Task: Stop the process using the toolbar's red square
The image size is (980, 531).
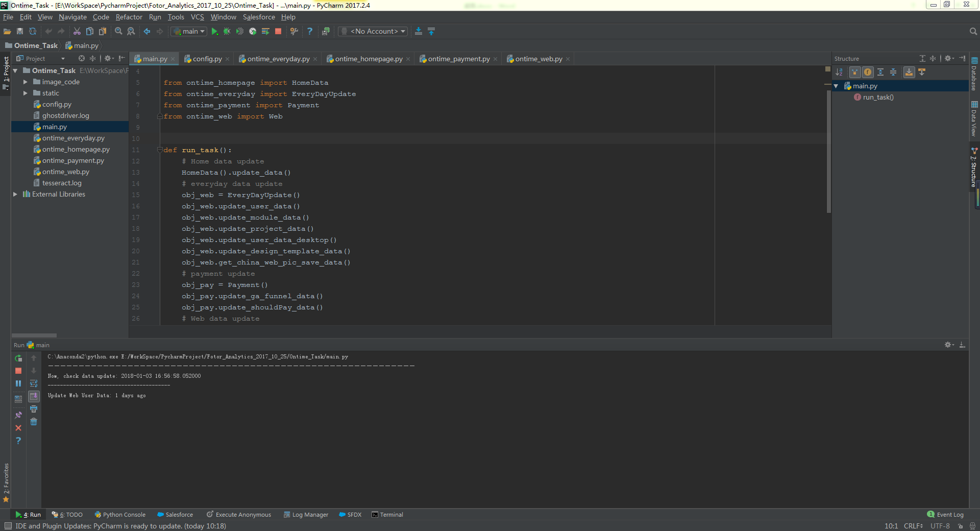Action: pyautogui.click(x=278, y=32)
